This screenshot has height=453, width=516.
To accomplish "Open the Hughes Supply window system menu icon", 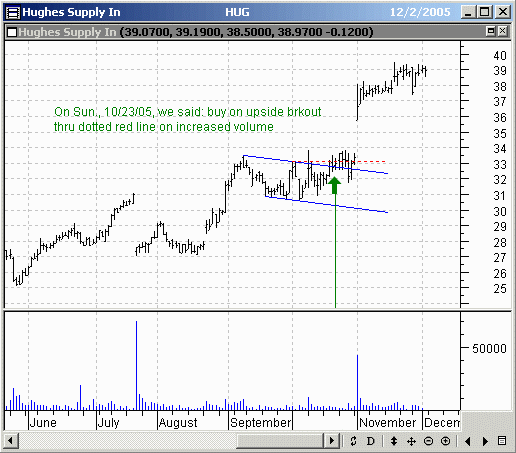I will coord(13,13).
